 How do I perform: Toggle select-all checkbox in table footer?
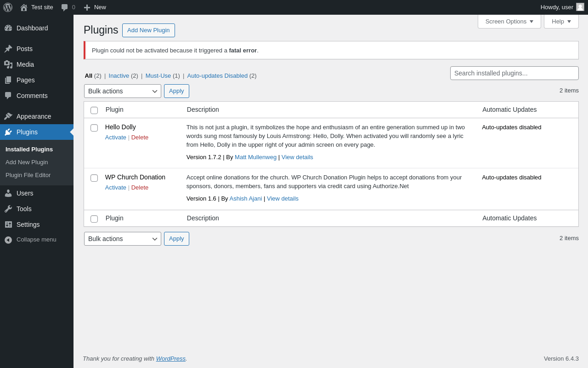94,219
